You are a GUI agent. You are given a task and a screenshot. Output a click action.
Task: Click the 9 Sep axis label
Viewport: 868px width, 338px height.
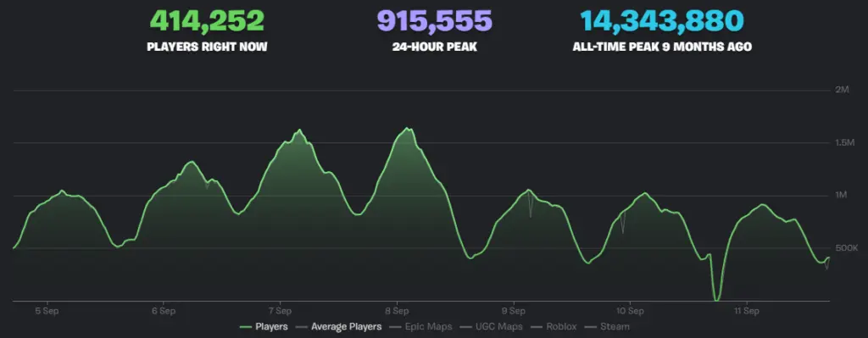pyautogui.click(x=514, y=311)
